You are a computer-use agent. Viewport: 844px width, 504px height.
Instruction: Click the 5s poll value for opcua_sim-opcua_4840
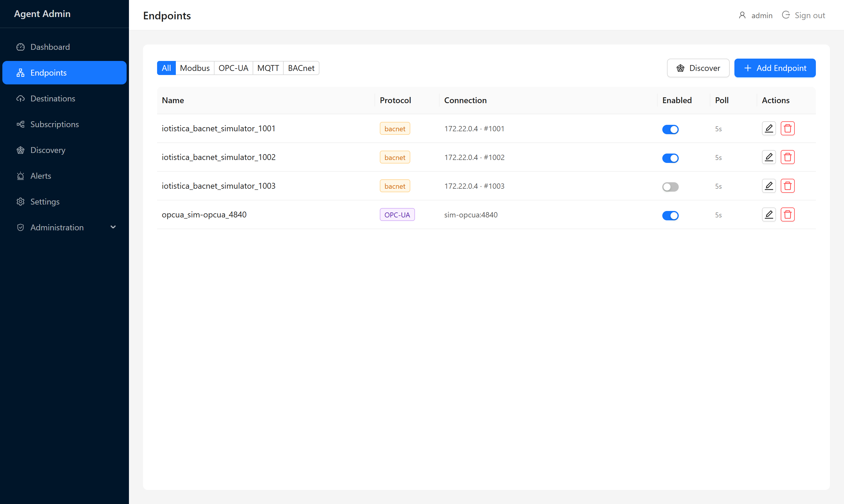click(718, 215)
